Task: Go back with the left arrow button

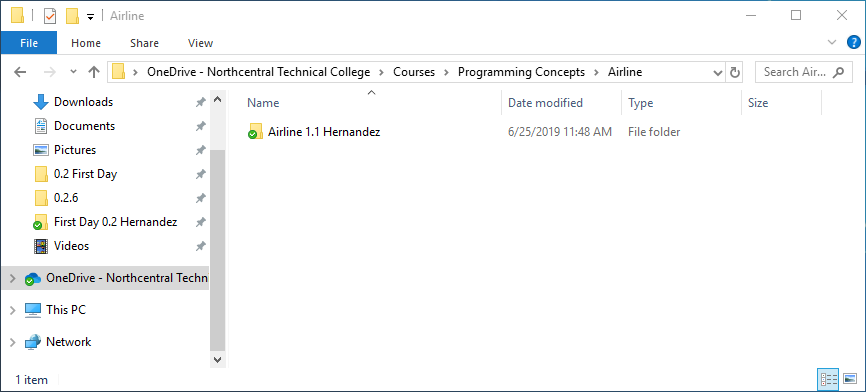Action: [20, 72]
